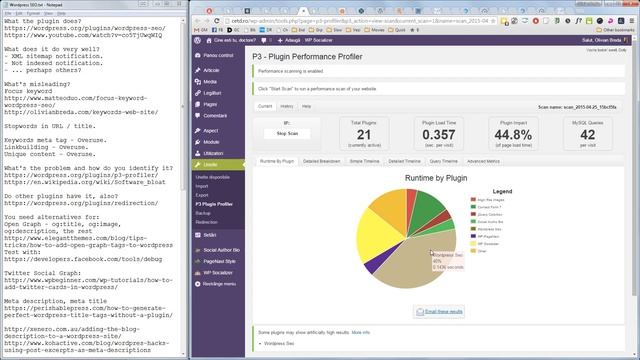Go back in Chrome browser
This screenshot has width=640, height=360.
pyautogui.click(x=198, y=21)
